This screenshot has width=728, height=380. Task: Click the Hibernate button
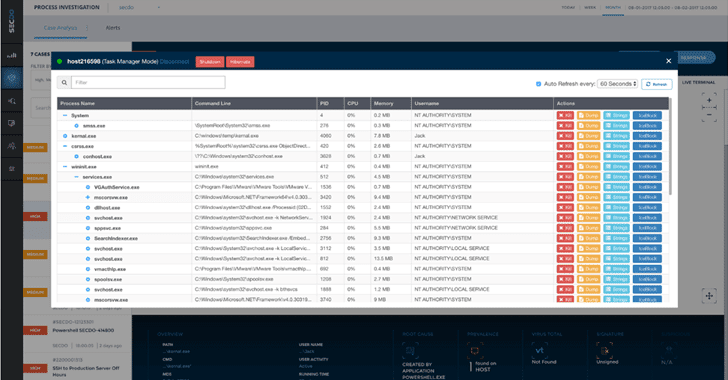(240, 62)
